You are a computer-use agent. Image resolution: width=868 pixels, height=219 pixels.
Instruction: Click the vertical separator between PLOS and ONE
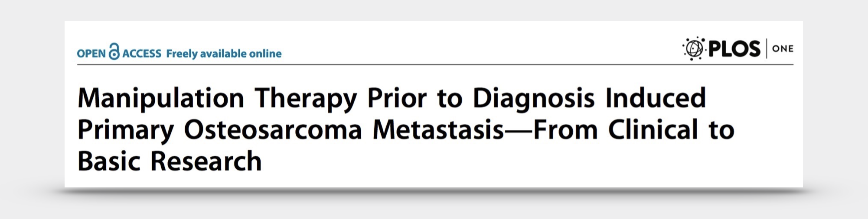click(x=767, y=48)
